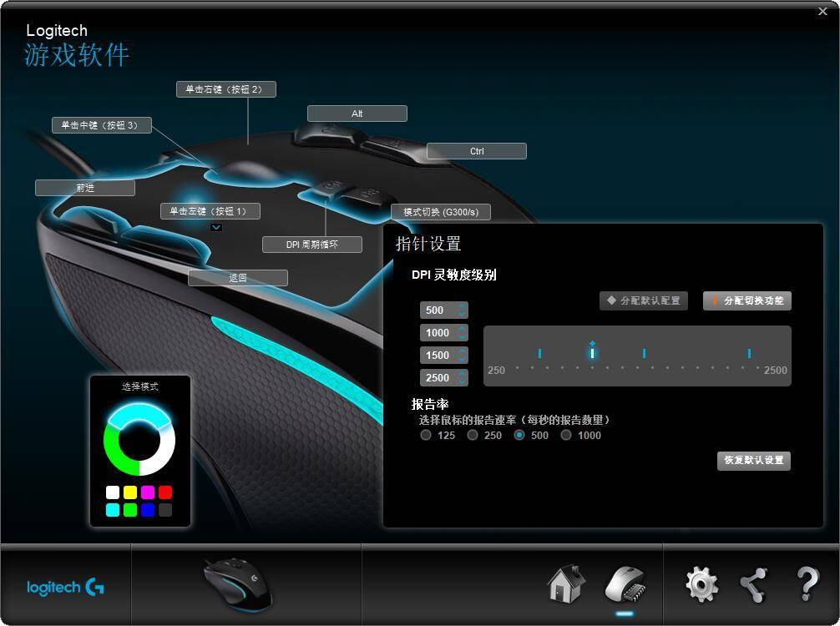Click the Alt button assignment

pos(357,114)
